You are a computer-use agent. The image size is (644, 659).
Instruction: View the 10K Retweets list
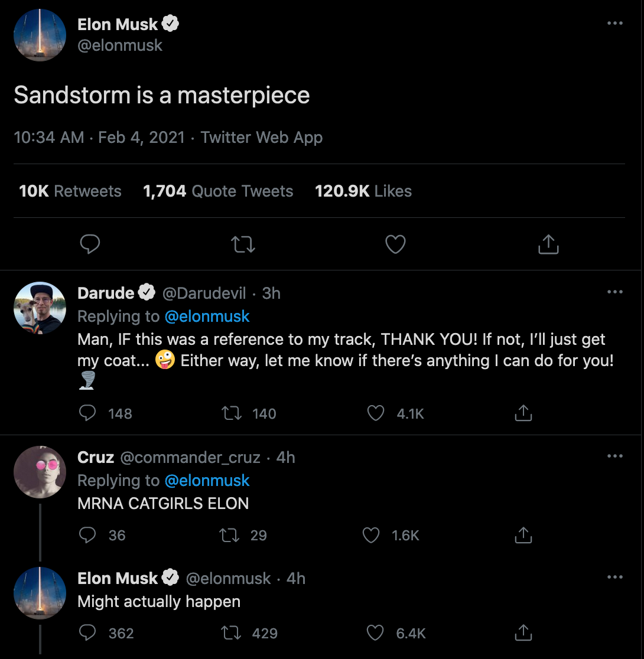tap(70, 191)
